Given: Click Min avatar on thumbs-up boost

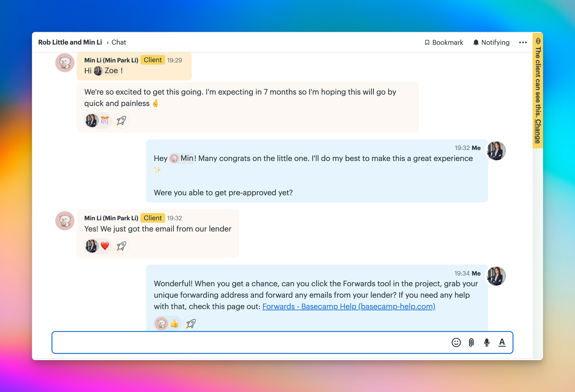Looking at the screenshot, I should (x=161, y=324).
